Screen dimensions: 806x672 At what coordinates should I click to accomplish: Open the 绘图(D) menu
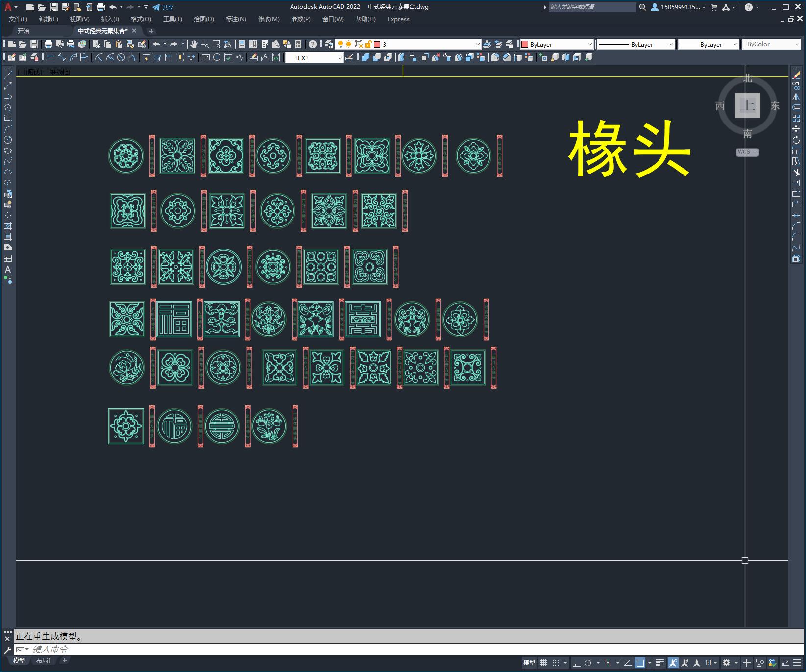(x=204, y=19)
